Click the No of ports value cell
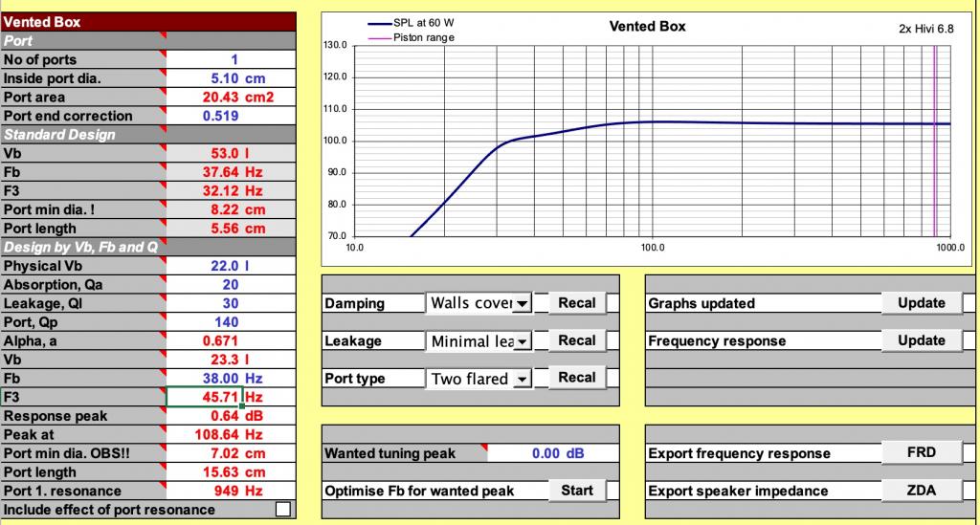This screenshot has height=525, width=980. [231, 60]
